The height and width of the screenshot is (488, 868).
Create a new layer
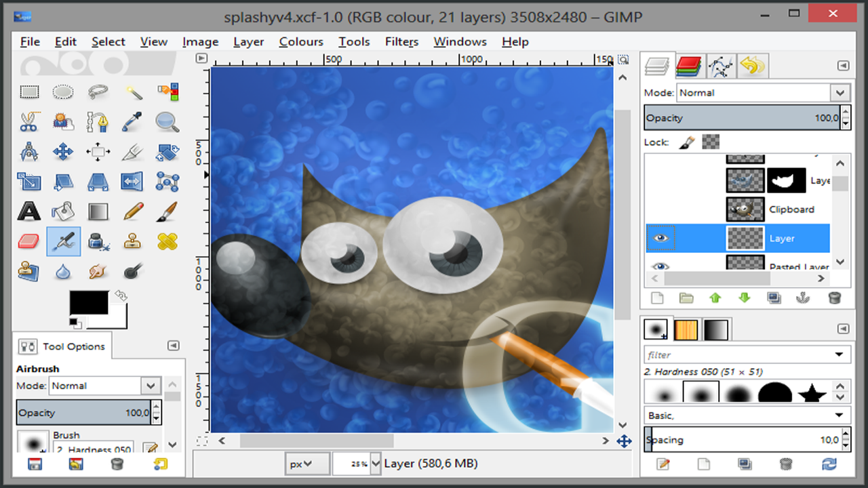pyautogui.click(x=657, y=298)
